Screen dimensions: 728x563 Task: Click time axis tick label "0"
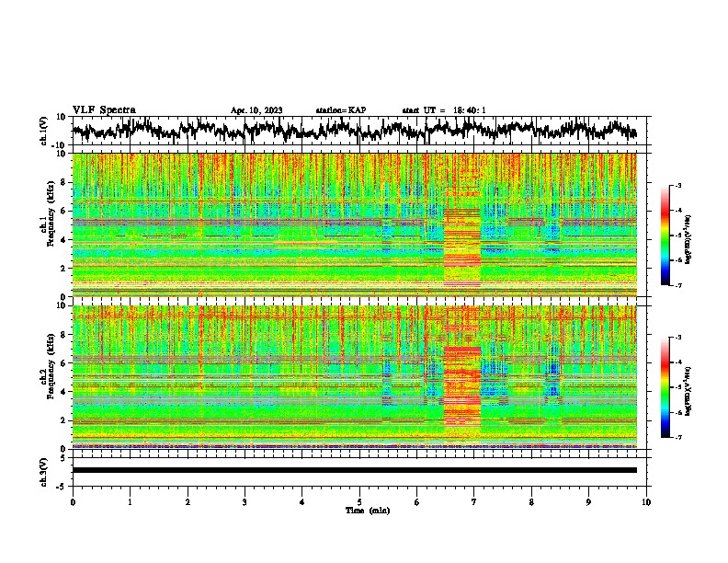pos(73,502)
